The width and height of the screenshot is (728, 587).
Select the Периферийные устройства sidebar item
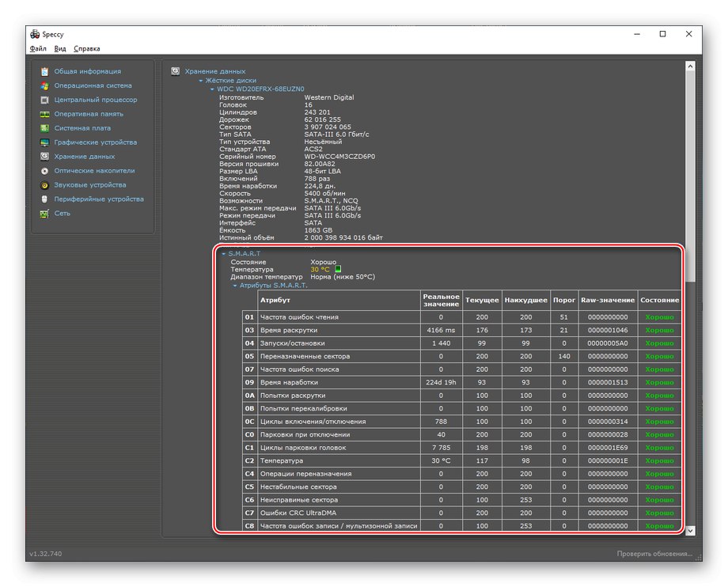pyautogui.click(x=98, y=199)
